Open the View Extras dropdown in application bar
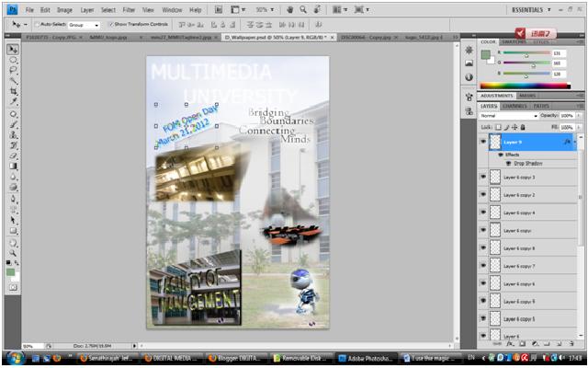The height and width of the screenshot is (368, 588). coord(237,10)
